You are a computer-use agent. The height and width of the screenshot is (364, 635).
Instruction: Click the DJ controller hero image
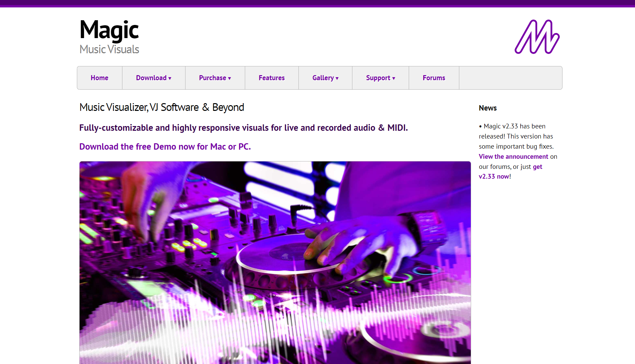pos(275,263)
